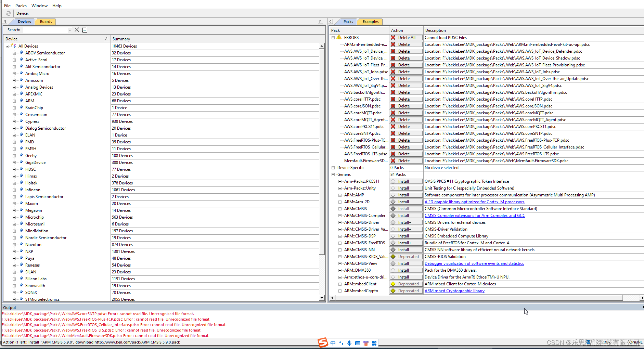This screenshot has width=644, height=349.
Task: Collapse the ERRORS pack group
Action: click(333, 38)
